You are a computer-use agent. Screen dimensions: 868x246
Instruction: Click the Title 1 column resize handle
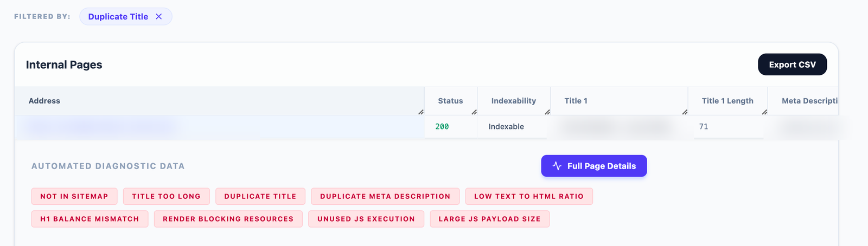[x=684, y=112]
